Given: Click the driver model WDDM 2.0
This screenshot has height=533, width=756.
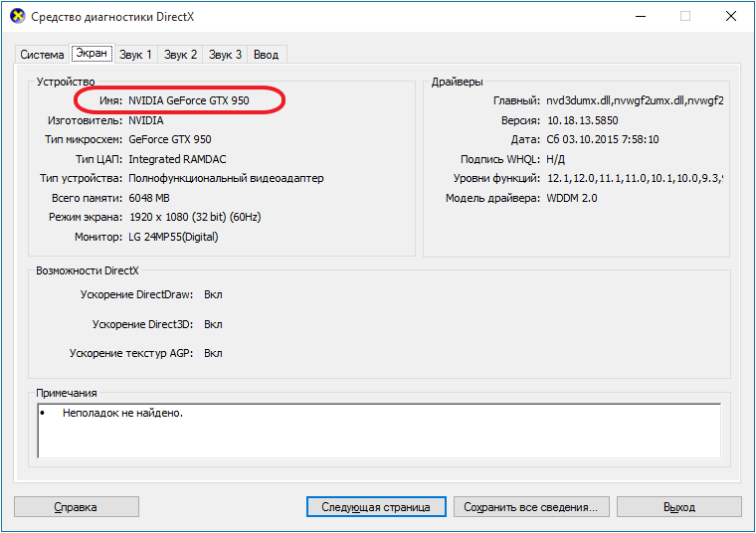Looking at the screenshot, I should point(571,198).
